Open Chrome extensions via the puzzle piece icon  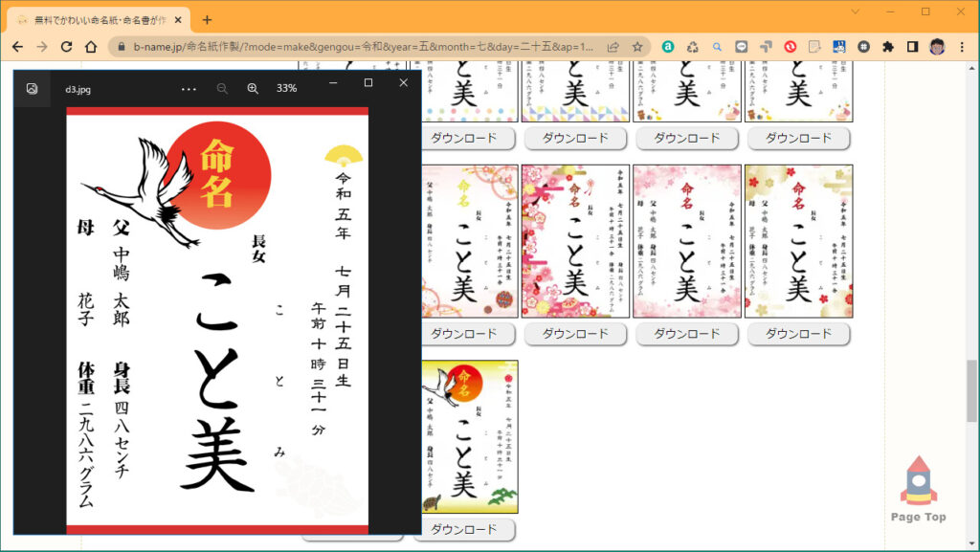coord(890,45)
